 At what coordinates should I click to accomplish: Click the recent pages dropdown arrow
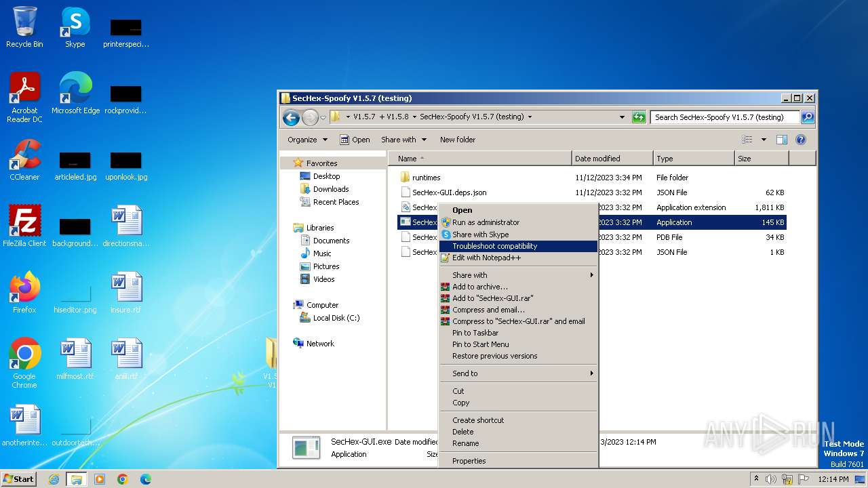click(x=323, y=117)
